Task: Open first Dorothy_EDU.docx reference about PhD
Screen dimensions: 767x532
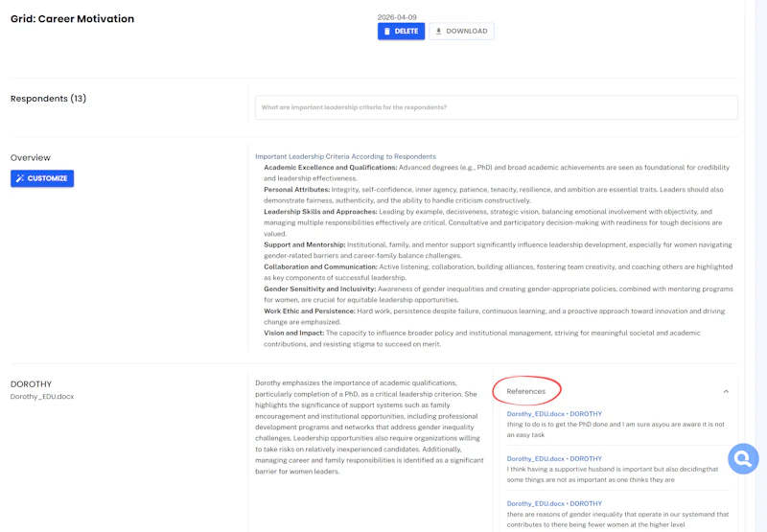Action: click(554, 414)
